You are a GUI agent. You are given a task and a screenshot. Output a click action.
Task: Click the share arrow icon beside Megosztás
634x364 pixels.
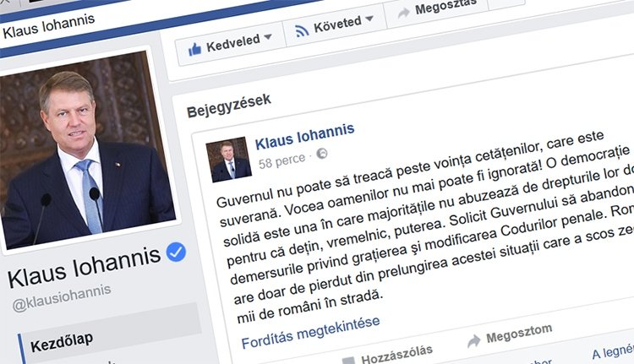(403, 13)
